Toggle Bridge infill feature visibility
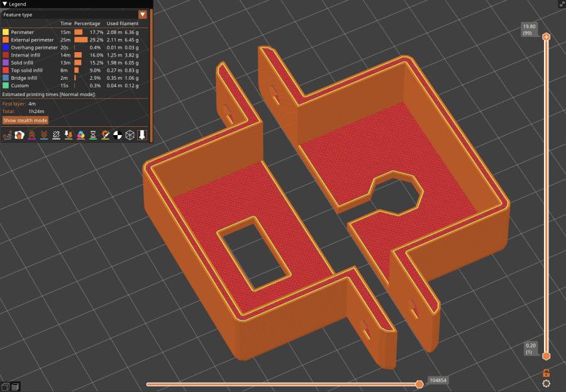The height and width of the screenshot is (392, 566). point(6,78)
